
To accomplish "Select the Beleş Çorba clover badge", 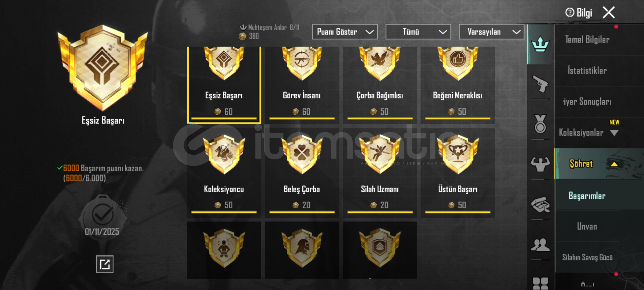I will [302, 173].
